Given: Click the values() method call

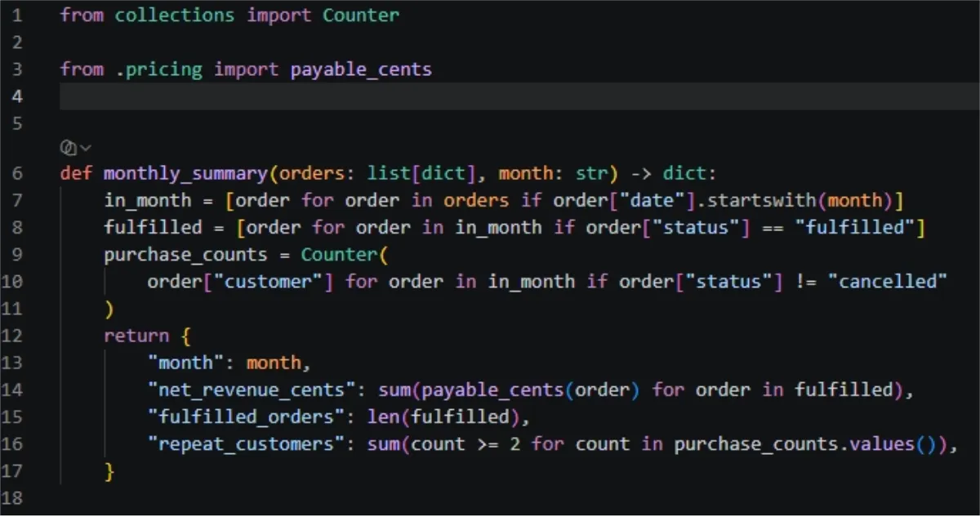Looking at the screenshot, I should (x=894, y=444).
